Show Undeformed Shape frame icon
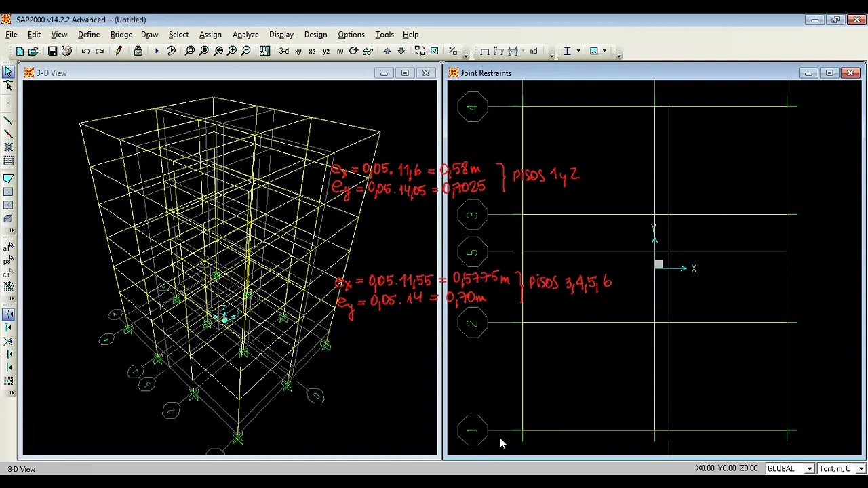The image size is (868, 488). pos(484,52)
